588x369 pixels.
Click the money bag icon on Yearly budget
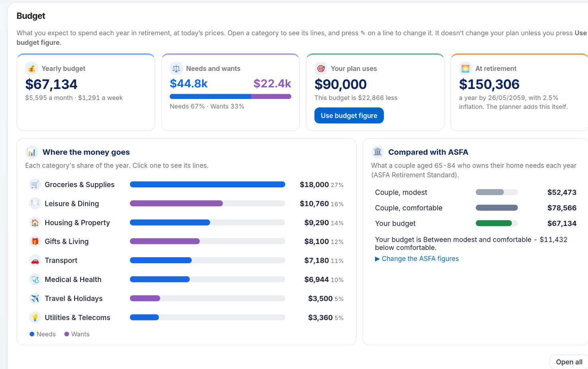click(32, 69)
